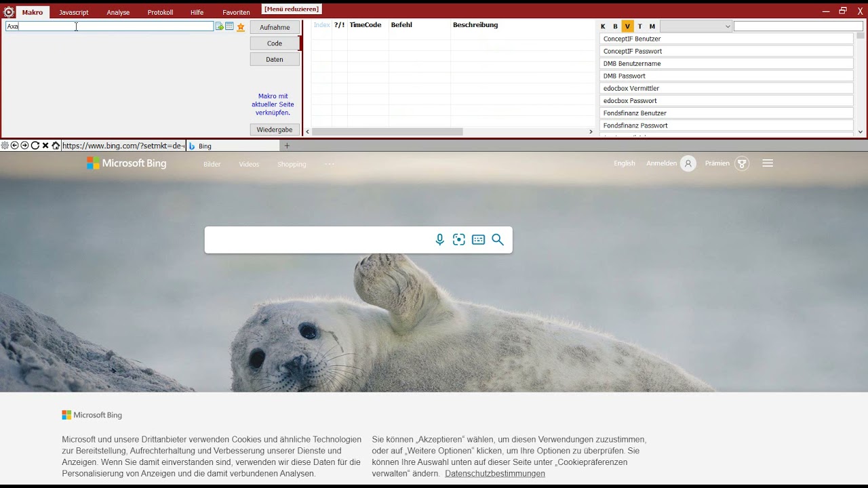Click the Daten button
868x488 pixels.
275,59
